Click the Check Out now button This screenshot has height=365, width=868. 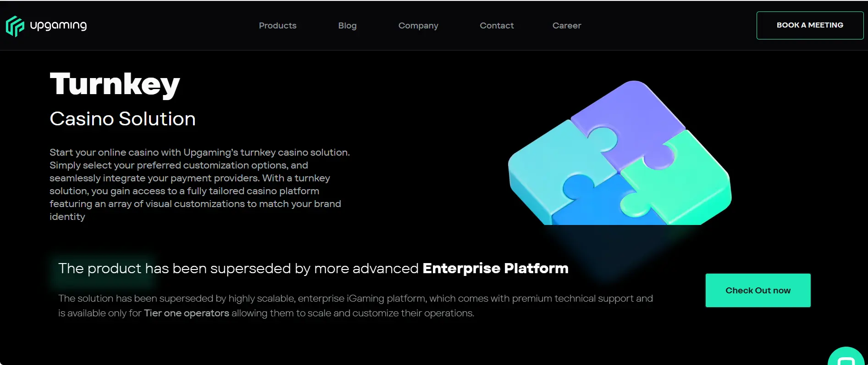(758, 290)
